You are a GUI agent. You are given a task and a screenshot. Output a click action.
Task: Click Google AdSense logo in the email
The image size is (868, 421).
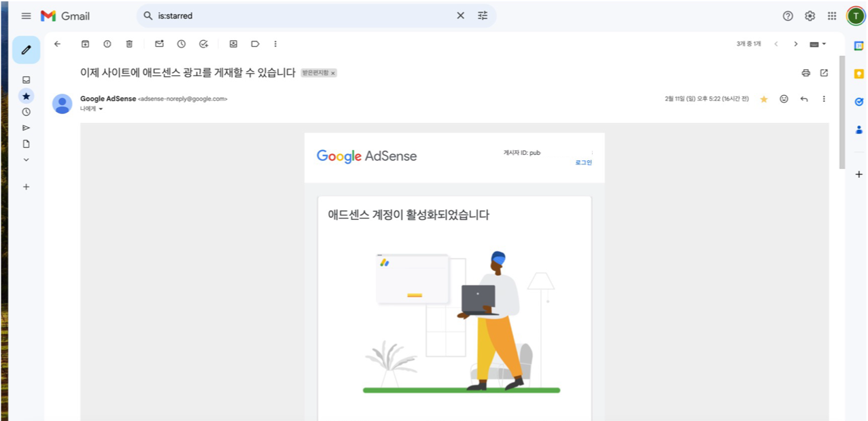coord(366,156)
